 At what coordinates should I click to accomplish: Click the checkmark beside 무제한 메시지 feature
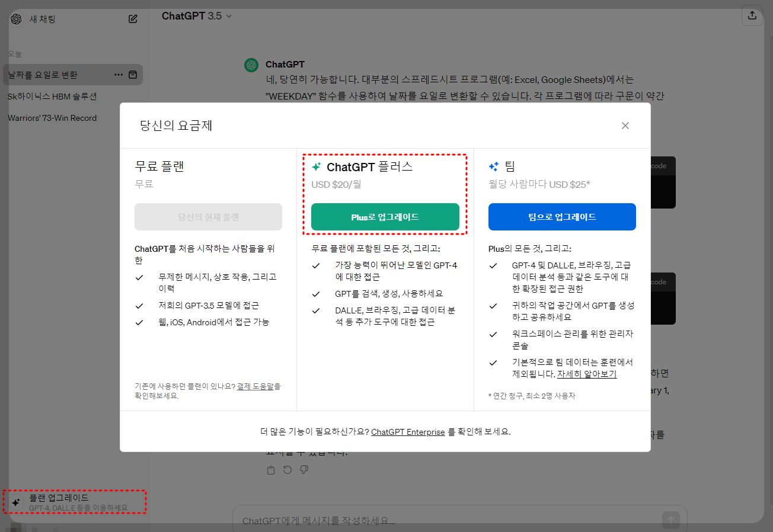(139, 277)
